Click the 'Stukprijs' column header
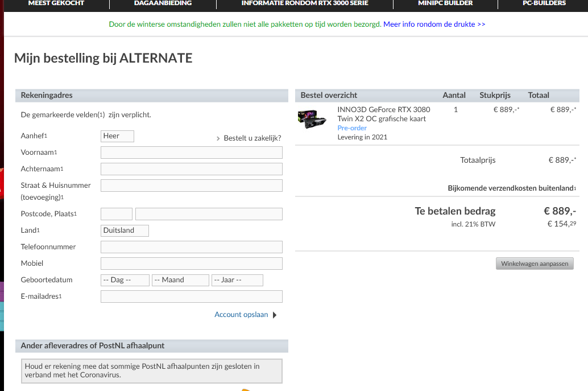The width and height of the screenshot is (588, 391). point(495,95)
